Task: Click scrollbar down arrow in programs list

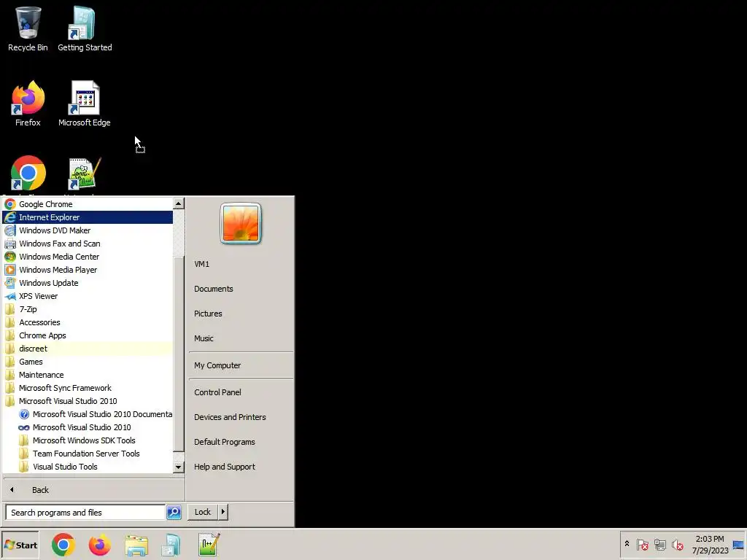Action: coord(179,467)
